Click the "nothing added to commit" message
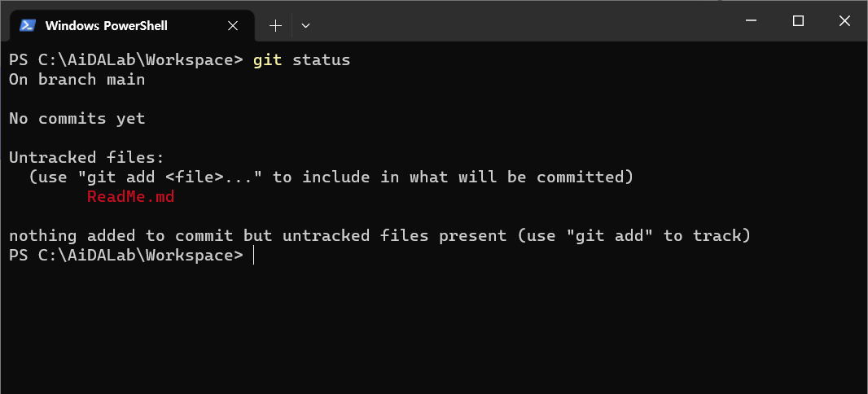The height and width of the screenshot is (394, 868). (379, 236)
